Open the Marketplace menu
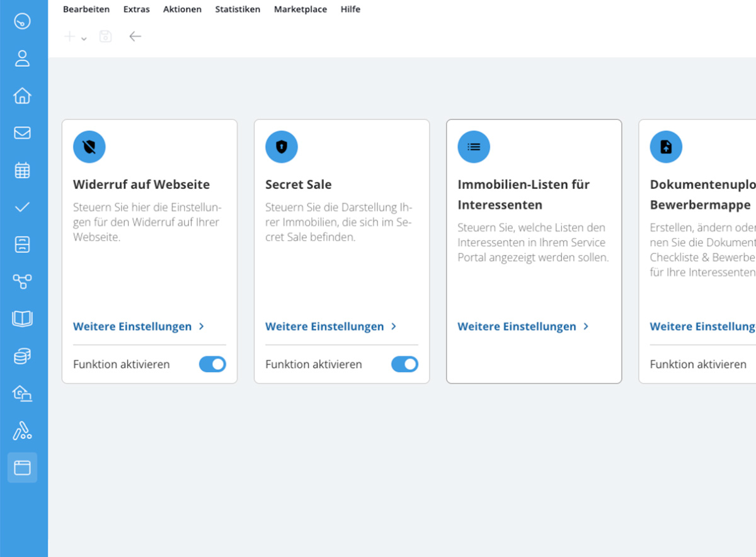This screenshot has height=557, width=756. [301, 9]
